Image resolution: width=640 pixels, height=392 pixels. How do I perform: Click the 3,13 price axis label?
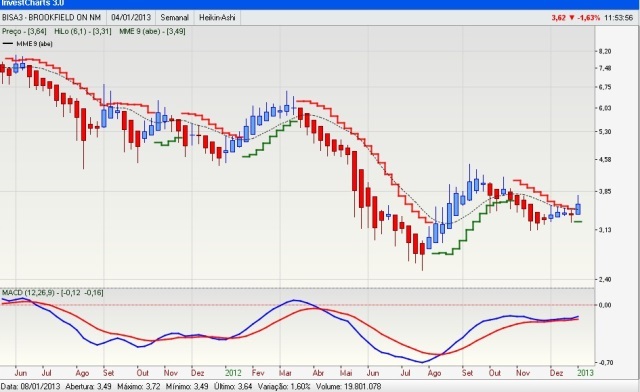coord(605,230)
